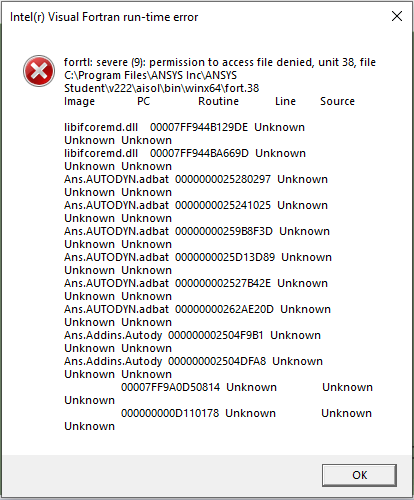Click address 00007FF944BA669D
This screenshot has width=414, height=500.
pyautogui.click(x=199, y=153)
